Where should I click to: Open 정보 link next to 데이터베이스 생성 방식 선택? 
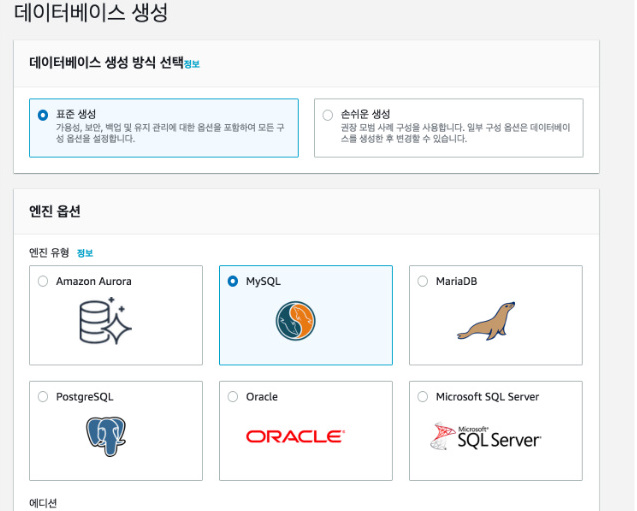pos(192,64)
